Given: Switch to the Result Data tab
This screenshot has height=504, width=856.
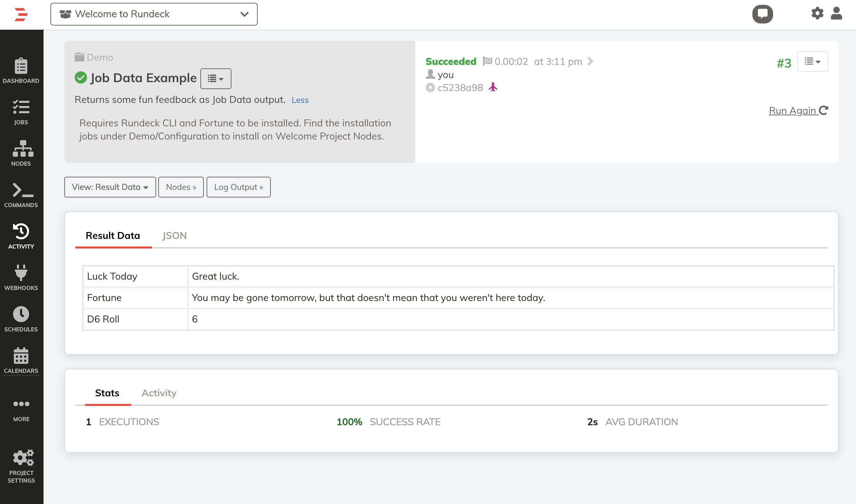Looking at the screenshot, I should tap(113, 236).
